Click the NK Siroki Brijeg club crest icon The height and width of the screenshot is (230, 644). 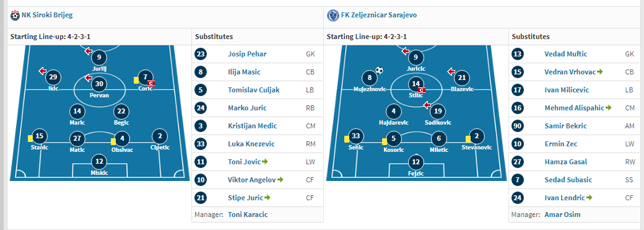pyautogui.click(x=15, y=15)
